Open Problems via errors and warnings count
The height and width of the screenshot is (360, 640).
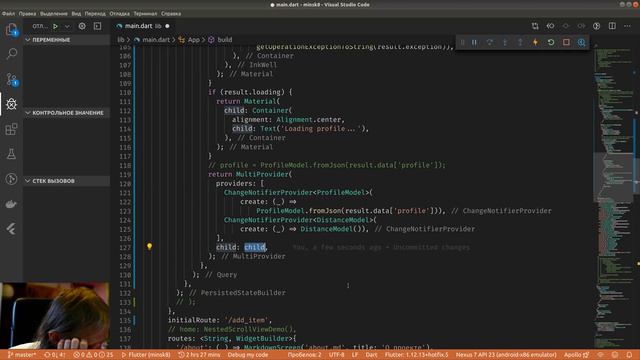click(x=93, y=355)
